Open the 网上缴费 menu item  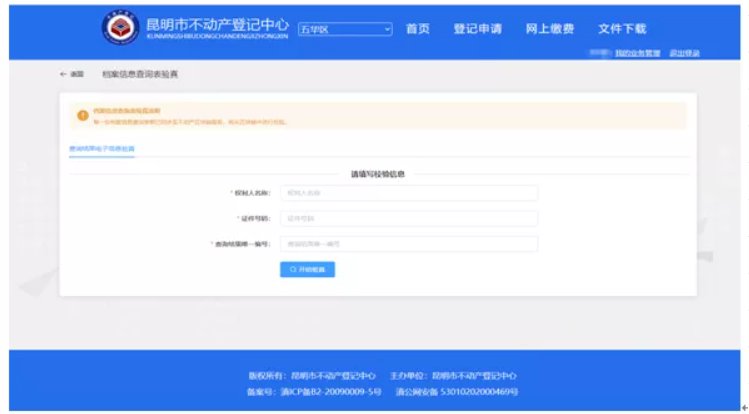pos(549,29)
